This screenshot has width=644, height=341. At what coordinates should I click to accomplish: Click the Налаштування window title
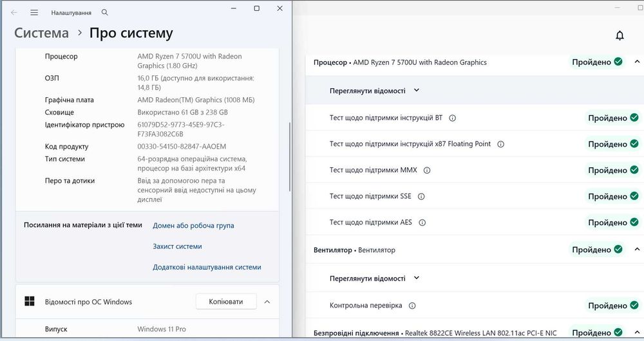tap(71, 13)
